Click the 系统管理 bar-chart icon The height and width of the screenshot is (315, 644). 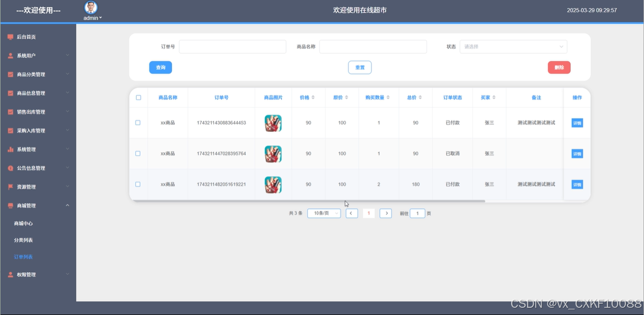coord(10,150)
